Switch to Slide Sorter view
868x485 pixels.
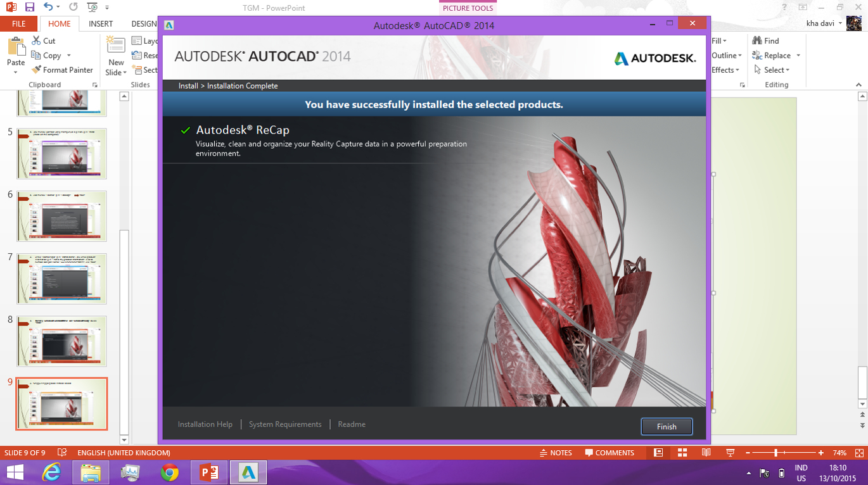pyautogui.click(x=682, y=453)
